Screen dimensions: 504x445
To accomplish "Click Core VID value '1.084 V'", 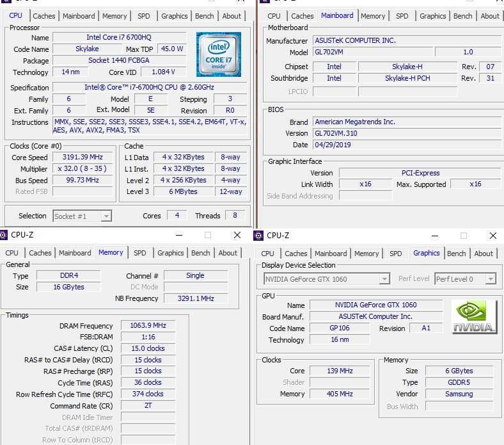I will coord(163,72).
